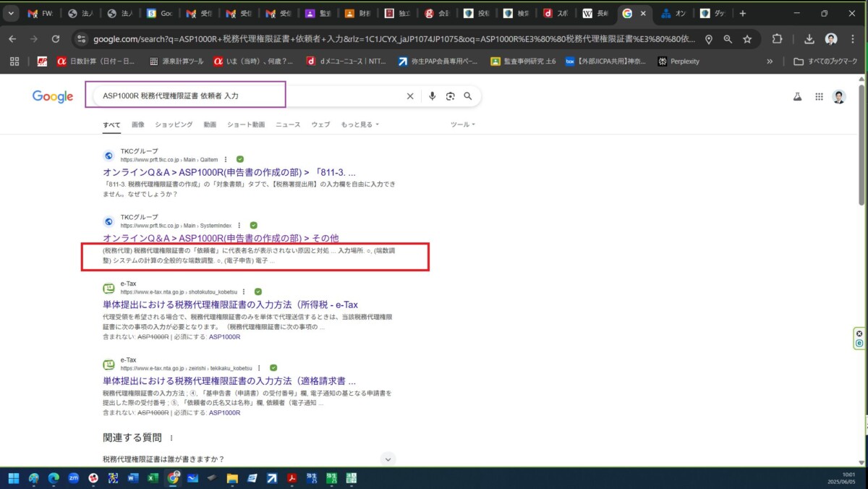Start voice search with the microphone icon
868x489 pixels.
point(432,96)
